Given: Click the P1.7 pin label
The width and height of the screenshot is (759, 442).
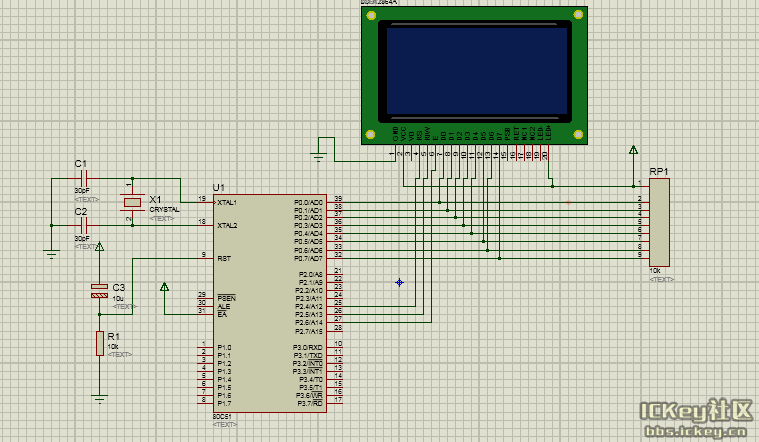Looking at the screenshot, I should click(224, 403).
